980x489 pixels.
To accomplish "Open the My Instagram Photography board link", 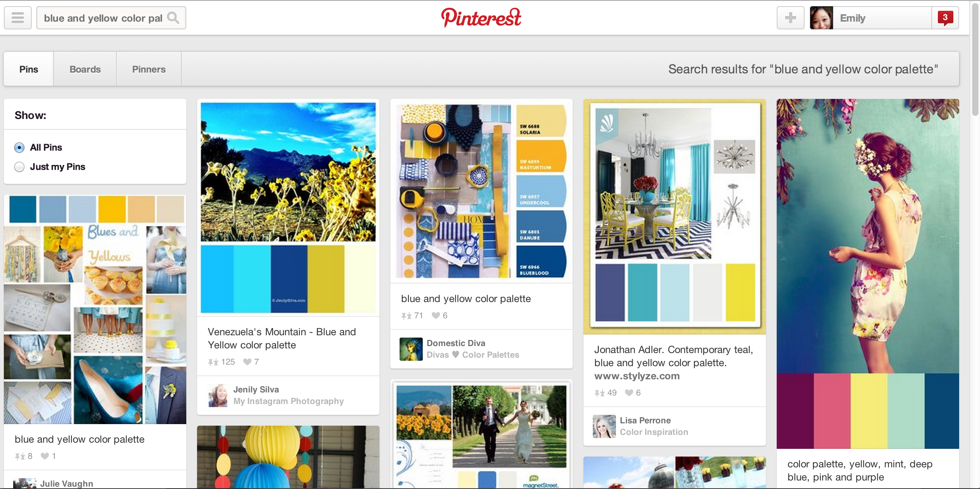I will pos(288,401).
